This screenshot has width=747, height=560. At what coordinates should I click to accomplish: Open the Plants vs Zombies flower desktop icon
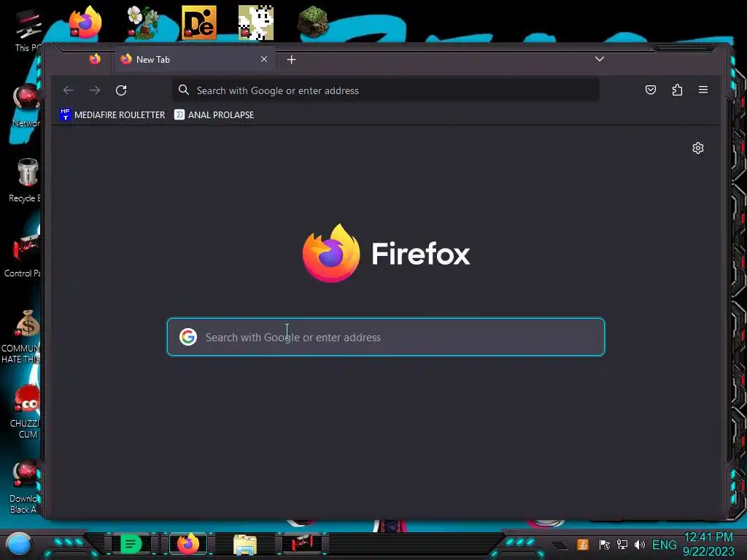click(142, 23)
